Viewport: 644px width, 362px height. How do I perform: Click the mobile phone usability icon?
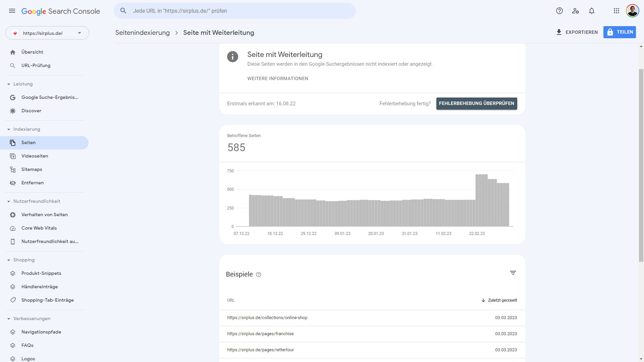pos(13,242)
